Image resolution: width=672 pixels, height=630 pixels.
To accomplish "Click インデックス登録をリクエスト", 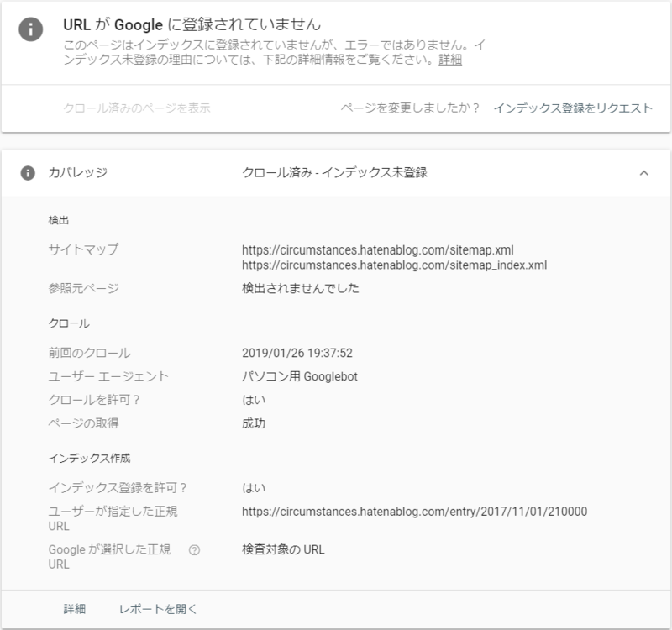I will tap(573, 108).
